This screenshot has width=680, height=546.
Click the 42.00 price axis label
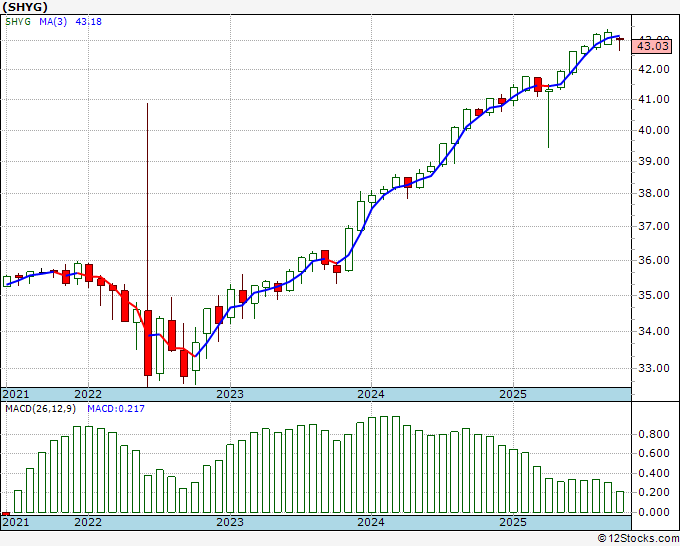point(654,69)
